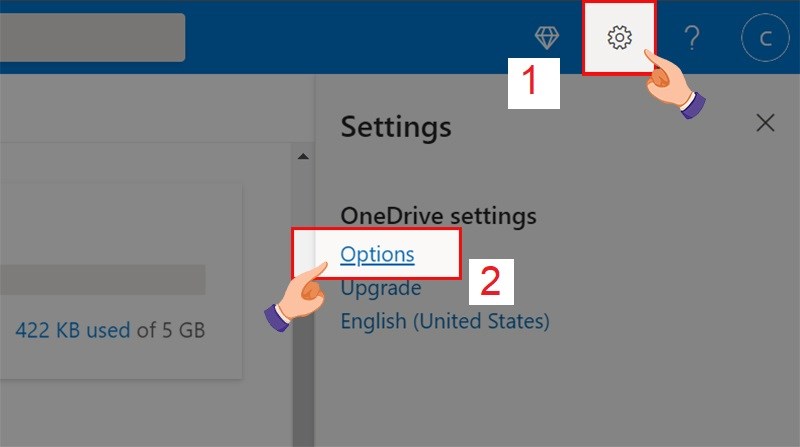Close the Settings panel with the X
The width and height of the screenshot is (800, 447).
(x=765, y=123)
